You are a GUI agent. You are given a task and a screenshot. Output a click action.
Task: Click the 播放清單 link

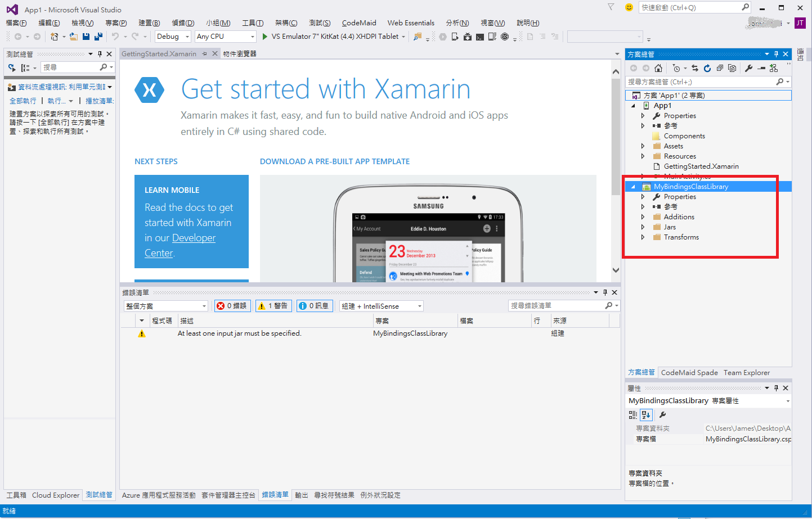(100, 101)
